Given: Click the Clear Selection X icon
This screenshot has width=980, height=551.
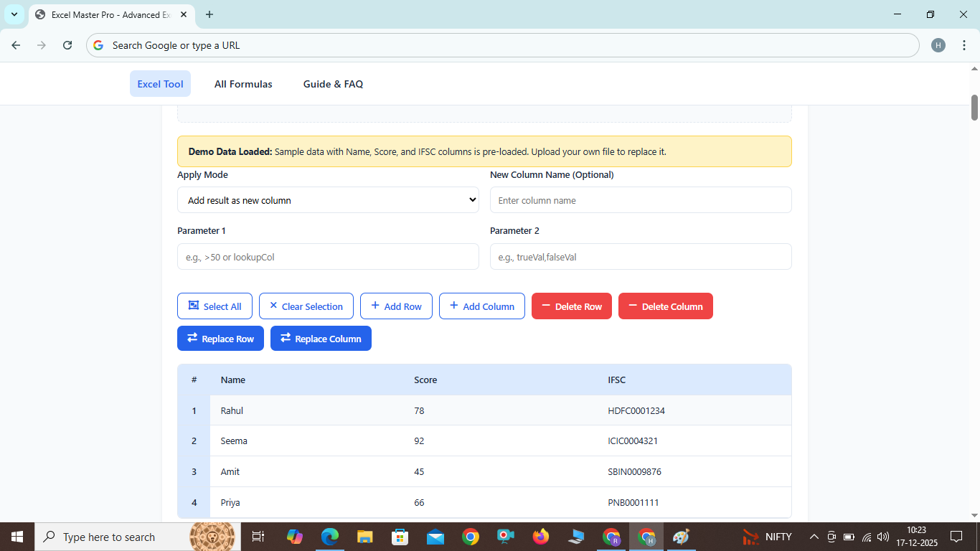Looking at the screenshot, I should coord(272,306).
